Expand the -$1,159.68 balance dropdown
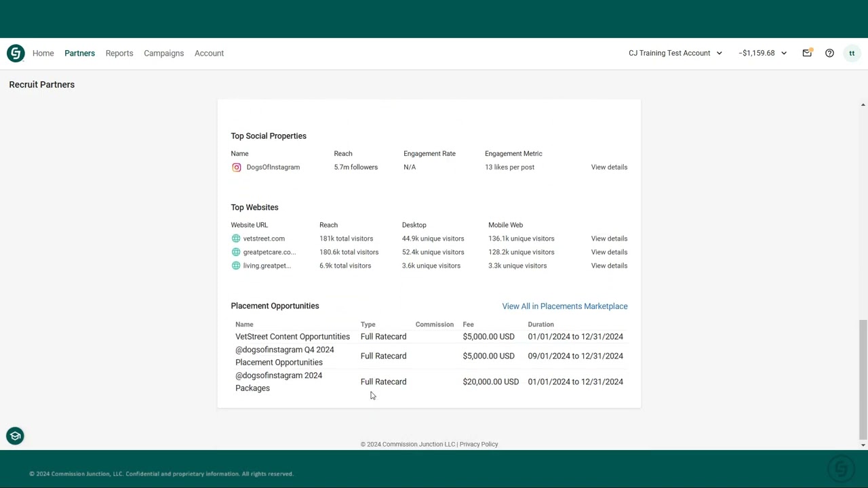Image resolution: width=868 pixels, height=488 pixels. [763, 53]
